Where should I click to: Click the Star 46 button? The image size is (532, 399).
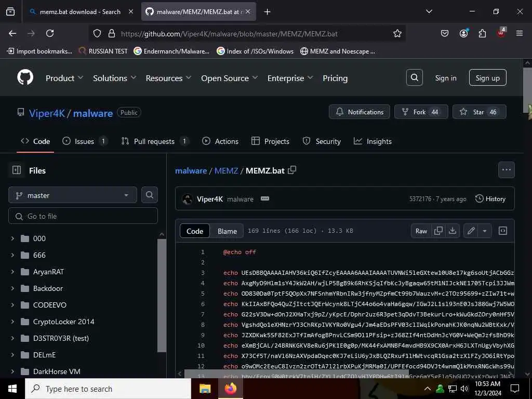pos(480,112)
